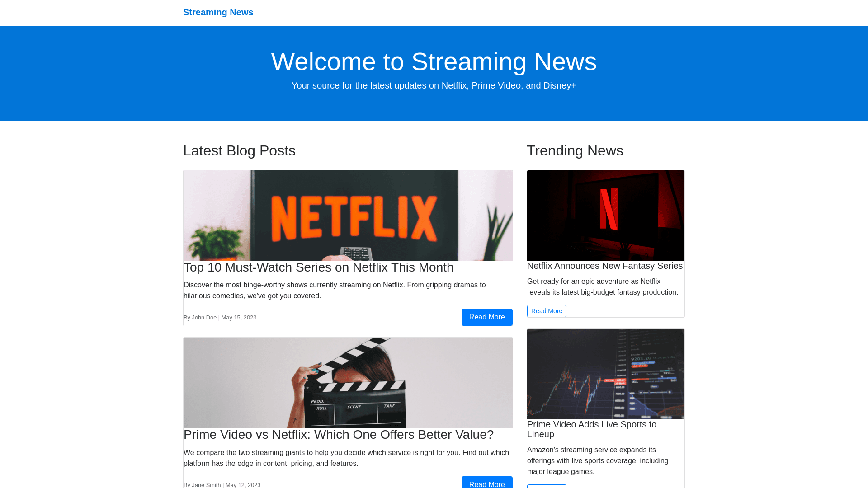Select Prime Video Adds Live Sports headline
The height and width of the screenshot is (488, 868).
[591, 429]
